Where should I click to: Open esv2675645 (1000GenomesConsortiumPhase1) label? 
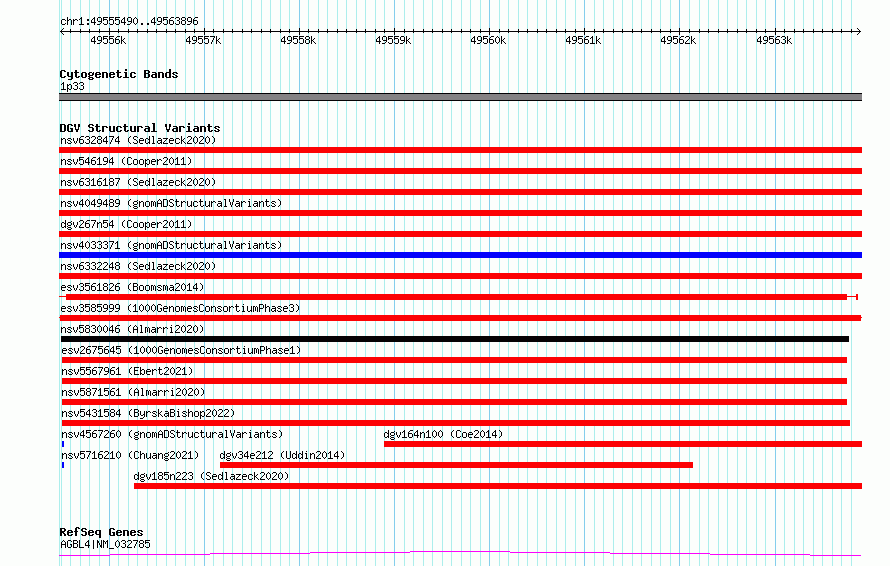point(181,350)
